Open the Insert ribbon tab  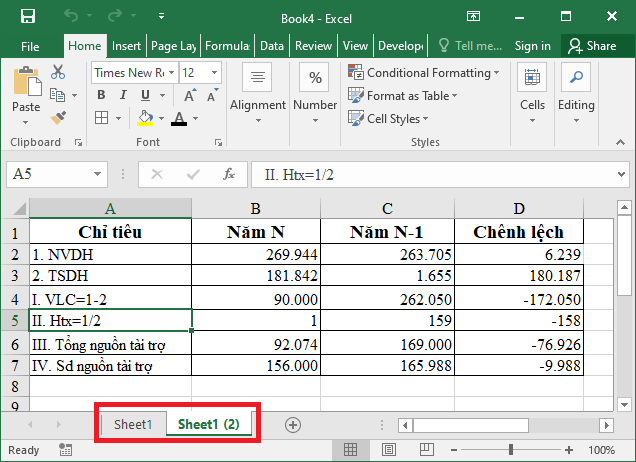click(x=126, y=46)
